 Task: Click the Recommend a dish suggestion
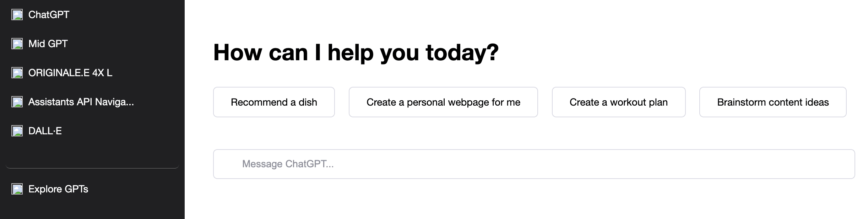pos(274,102)
